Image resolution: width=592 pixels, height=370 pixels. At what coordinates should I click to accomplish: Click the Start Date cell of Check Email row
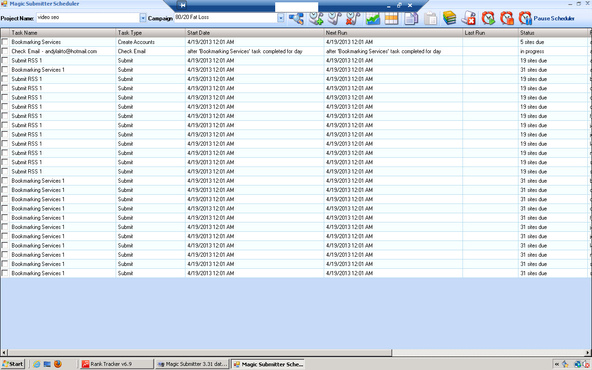tap(254, 51)
